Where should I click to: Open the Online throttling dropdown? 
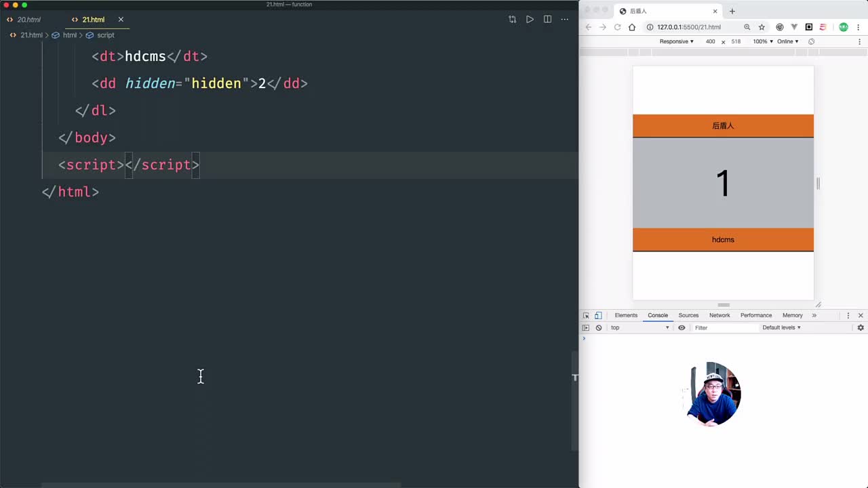[x=788, y=41]
